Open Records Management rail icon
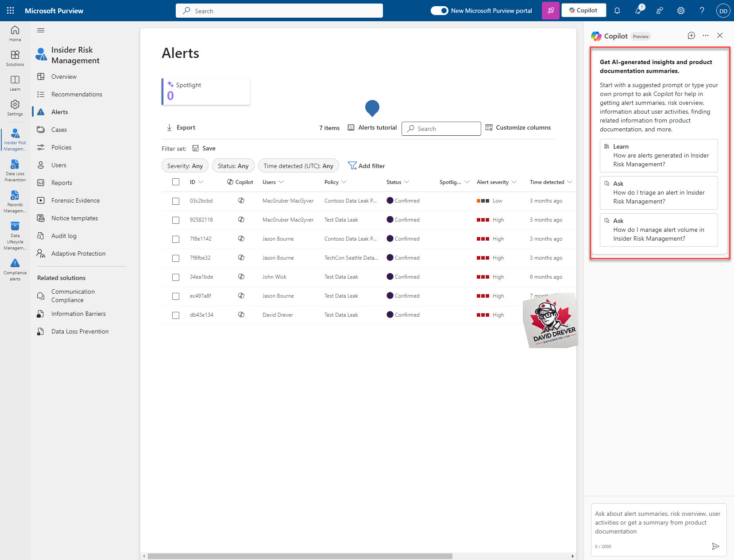The width and height of the screenshot is (734, 560). (x=15, y=202)
